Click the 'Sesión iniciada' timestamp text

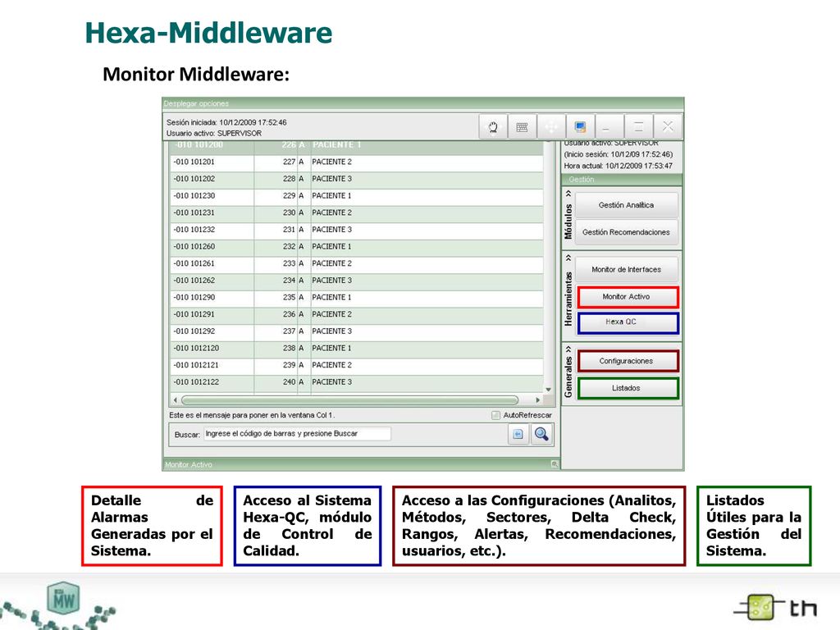point(226,122)
